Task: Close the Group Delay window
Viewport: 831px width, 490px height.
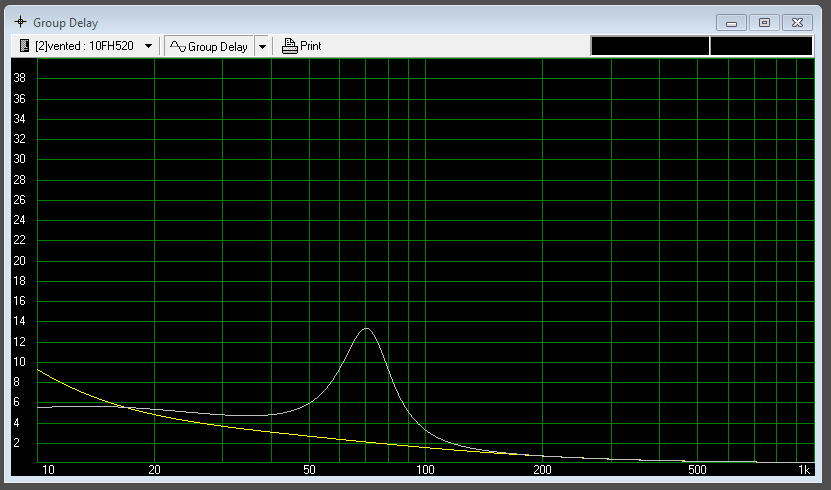Action: (797, 23)
